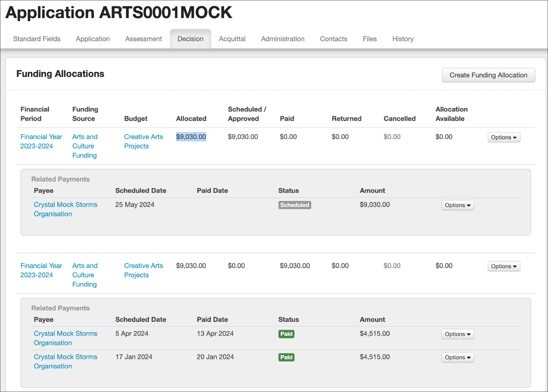Open the Files tab
The image size is (548, 392).
[x=369, y=39]
